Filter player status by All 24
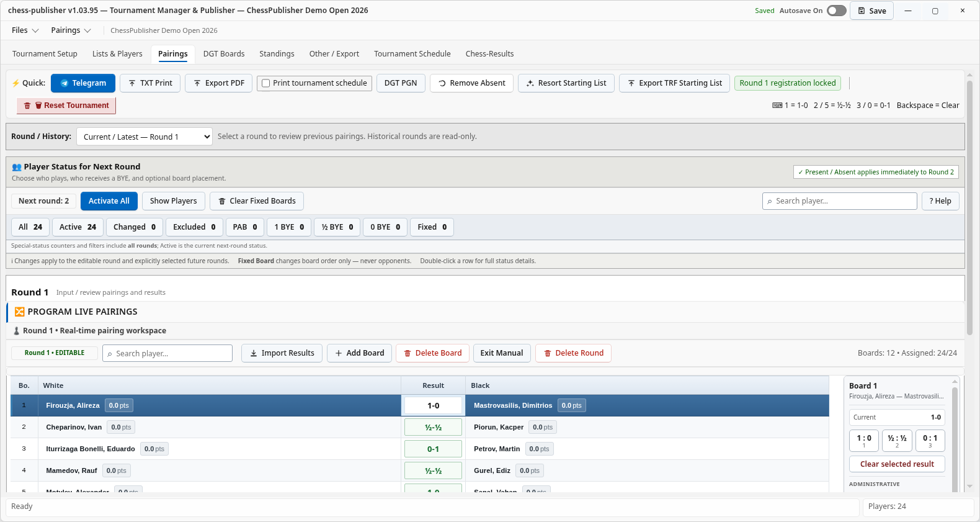This screenshot has width=980, height=522. coord(30,227)
